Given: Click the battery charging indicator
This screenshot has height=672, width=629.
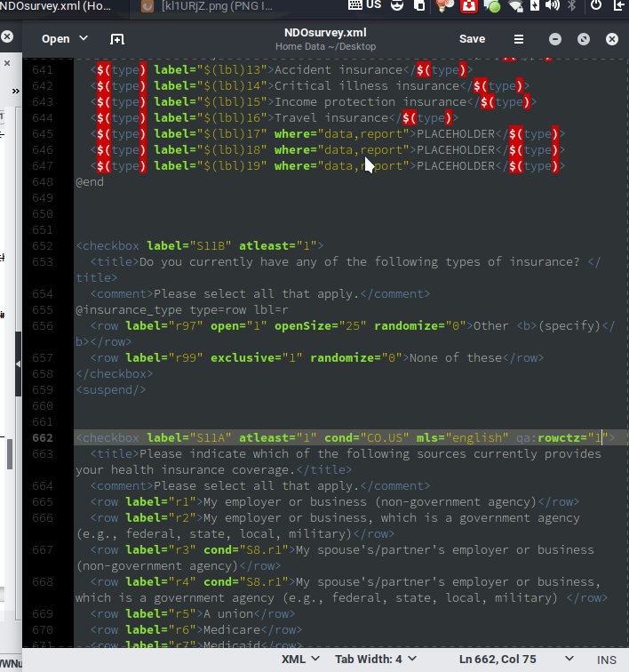Looking at the screenshot, I should click(x=535, y=5).
